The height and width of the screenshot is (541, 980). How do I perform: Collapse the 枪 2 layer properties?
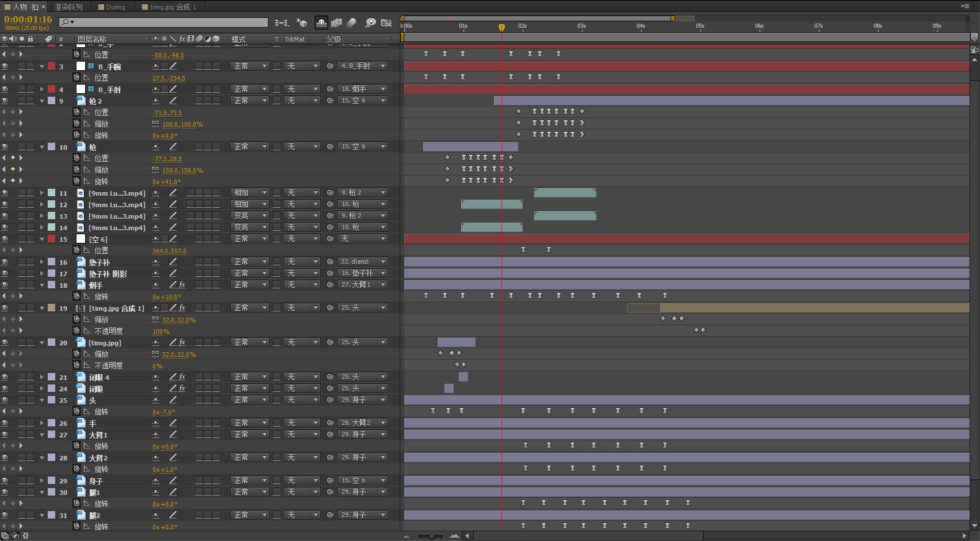pyautogui.click(x=42, y=101)
